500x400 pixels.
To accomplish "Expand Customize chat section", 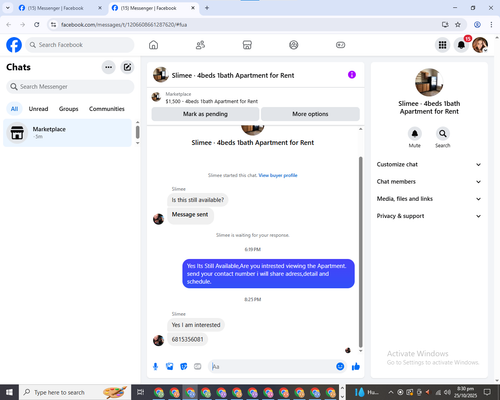I will click(x=429, y=164).
